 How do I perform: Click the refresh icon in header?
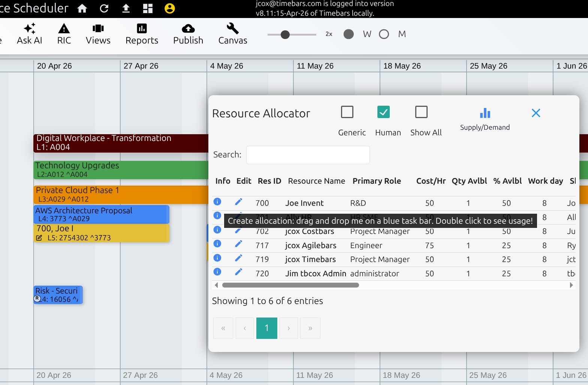point(104,8)
